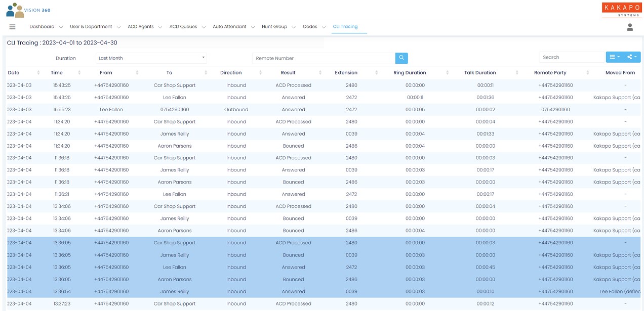The image size is (644, 311).
Task: Open the ACD Agents menu
Action: 141,27
